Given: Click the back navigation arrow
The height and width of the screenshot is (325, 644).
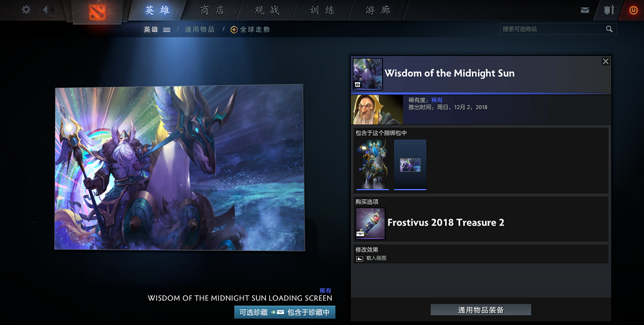Looking at the screenshot, I should pyautogui.click(x=47, y=10).
